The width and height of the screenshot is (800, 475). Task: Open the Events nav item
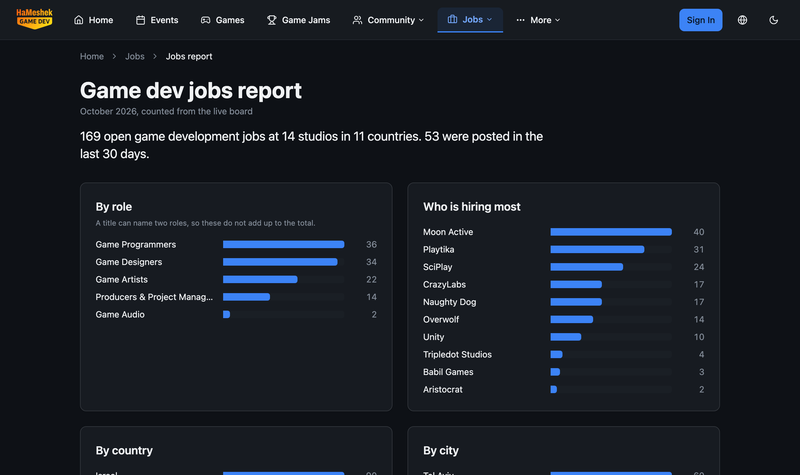(157, 20)
